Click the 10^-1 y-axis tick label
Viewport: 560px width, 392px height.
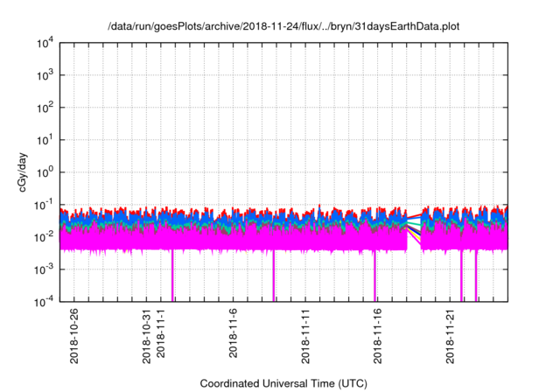tap(45, 205)
